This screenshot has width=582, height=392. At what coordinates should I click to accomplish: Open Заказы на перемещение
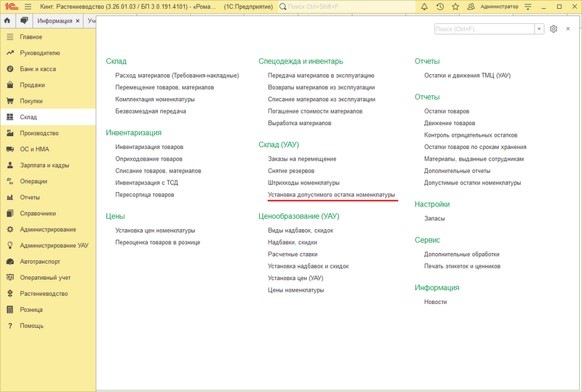point(302,159)
